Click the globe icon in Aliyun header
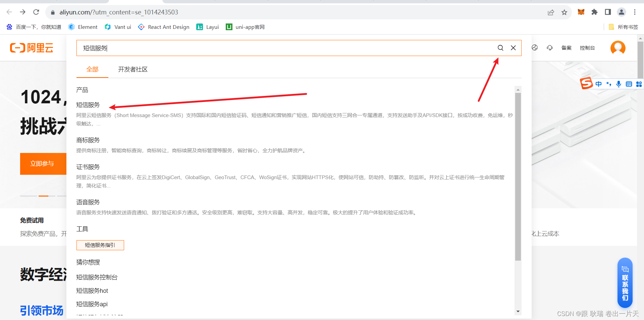 pyautogui.click(x=535, y=48)
